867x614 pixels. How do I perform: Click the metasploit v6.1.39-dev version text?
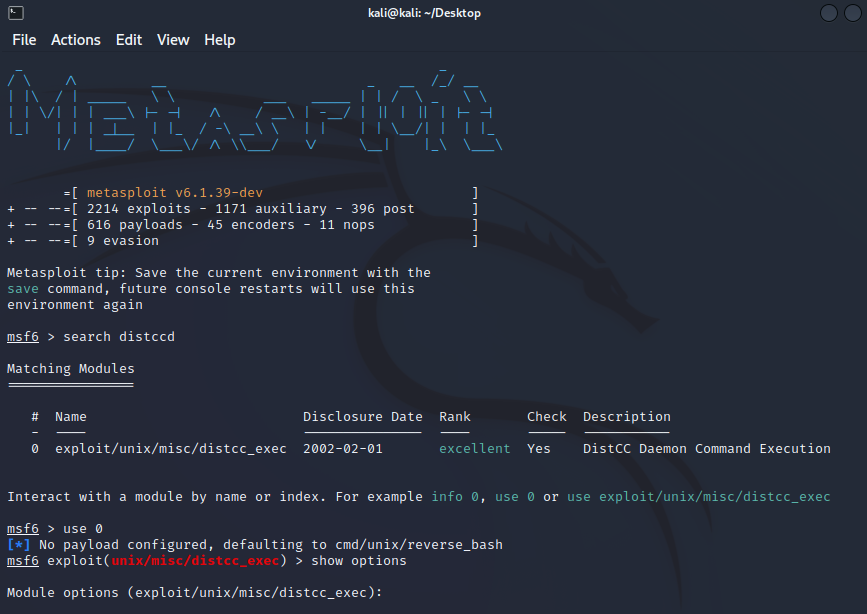[x=175, y=192]
